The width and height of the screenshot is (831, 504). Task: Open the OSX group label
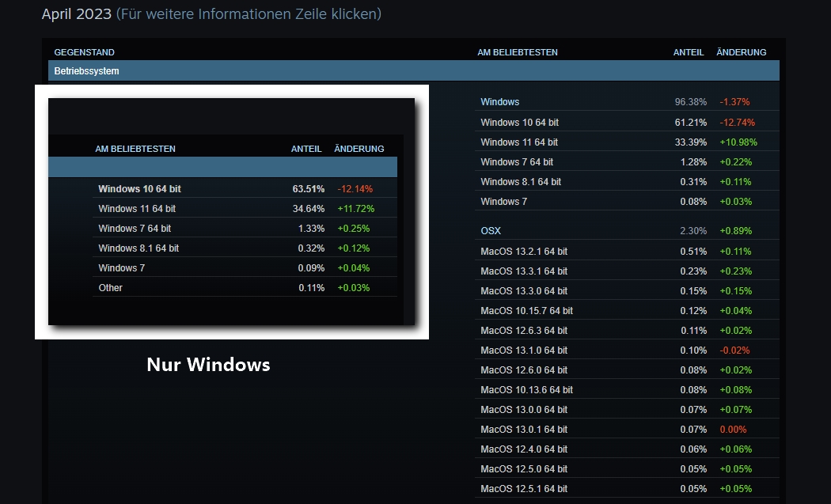coord(491,230)
